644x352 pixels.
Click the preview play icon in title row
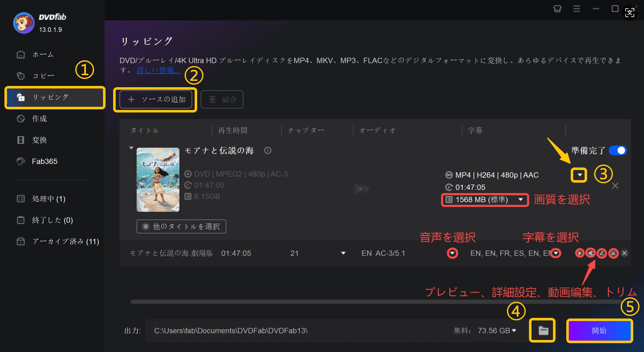click(x=580, y=253)
